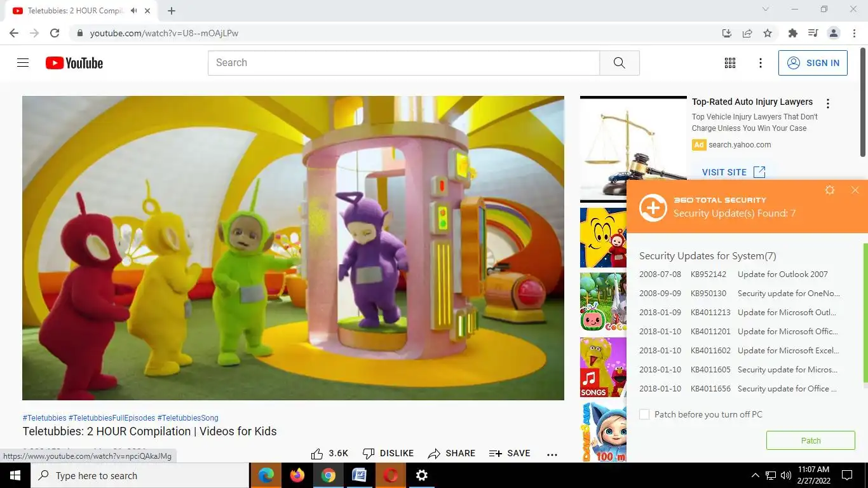Click the taskbar volume speaker icon

coord(786,475)
